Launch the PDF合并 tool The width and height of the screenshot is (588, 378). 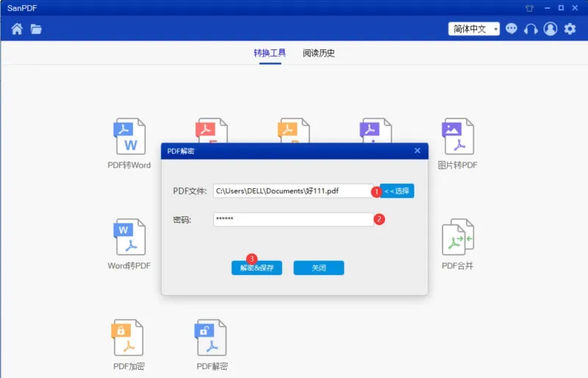[457, 244]
